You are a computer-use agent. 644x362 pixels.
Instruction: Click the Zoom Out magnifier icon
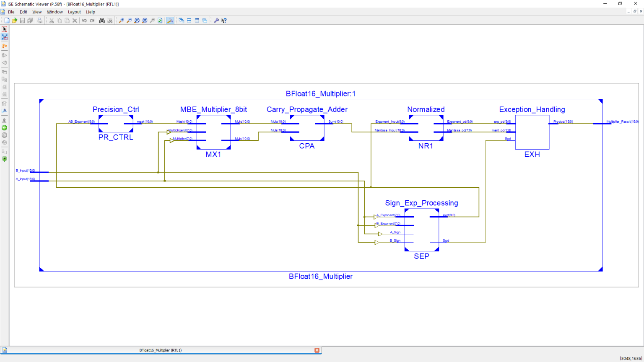[129, 21]
